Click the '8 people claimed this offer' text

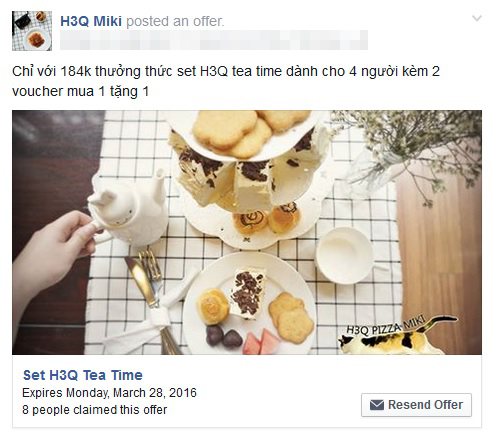click(x=95, y=410)
